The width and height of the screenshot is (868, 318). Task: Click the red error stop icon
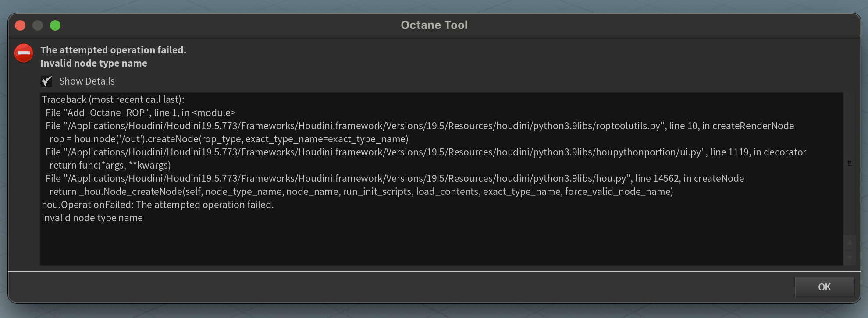(x=24, y=53)
